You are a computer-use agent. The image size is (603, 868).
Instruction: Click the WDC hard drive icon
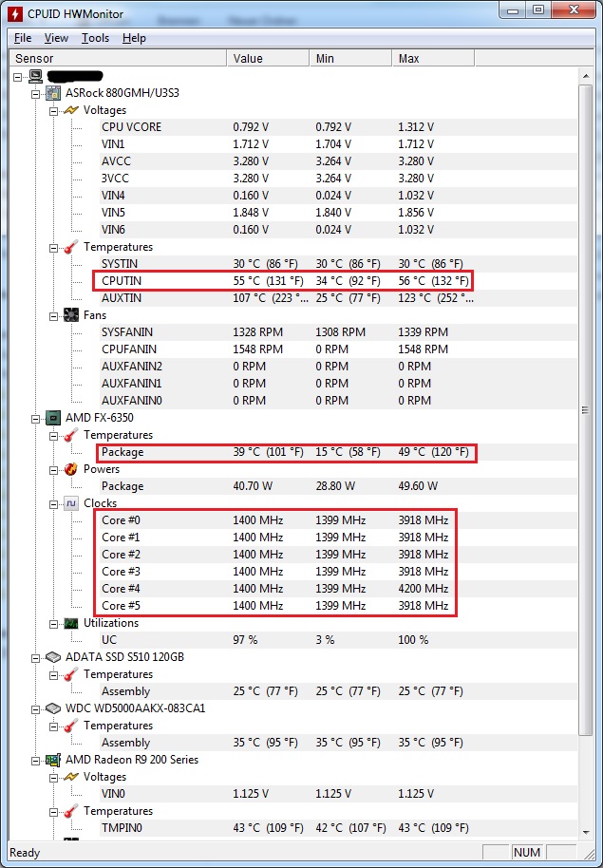52,708
